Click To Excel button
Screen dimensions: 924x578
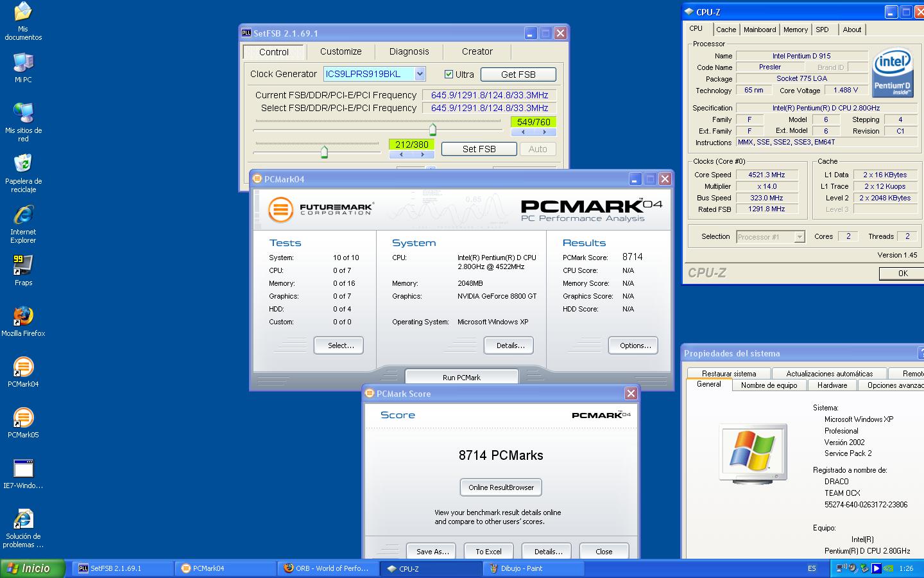click(488, 551)
